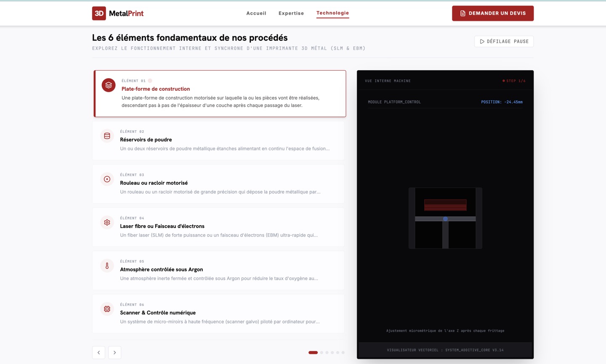The height and width of the screenshot is (364, 606).
Task: Click the POSITION: -24.45mm readout
Action: click(x=502, y=102)
